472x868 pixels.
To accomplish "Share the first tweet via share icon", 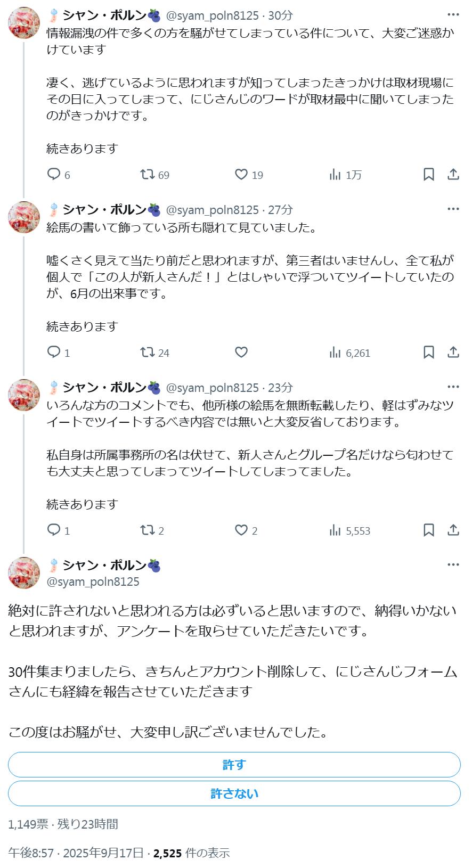I will click(x=453, y=175).
